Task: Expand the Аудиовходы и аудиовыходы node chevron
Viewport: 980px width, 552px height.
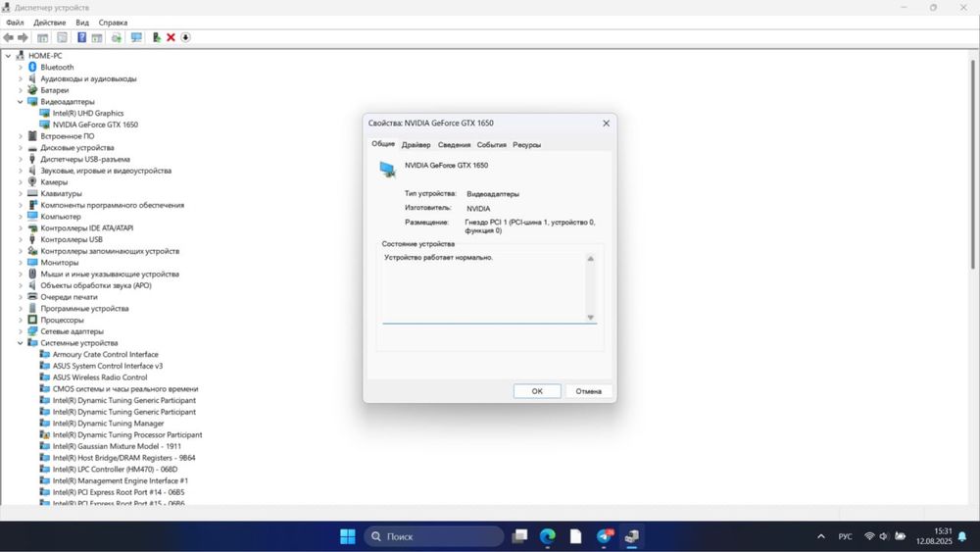Action: click(20, 78)
